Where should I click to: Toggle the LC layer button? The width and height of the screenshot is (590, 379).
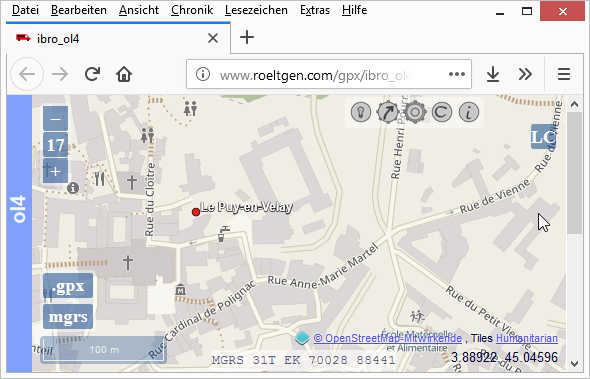point(543,137)
